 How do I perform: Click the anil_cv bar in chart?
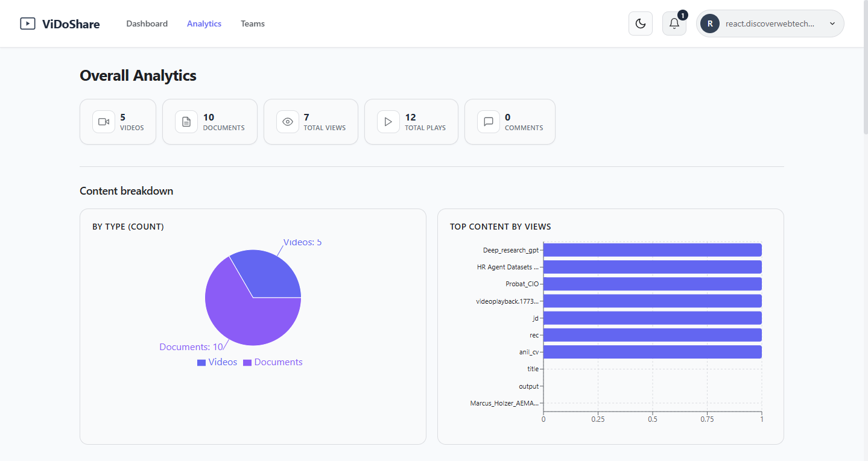click(653, 352)
